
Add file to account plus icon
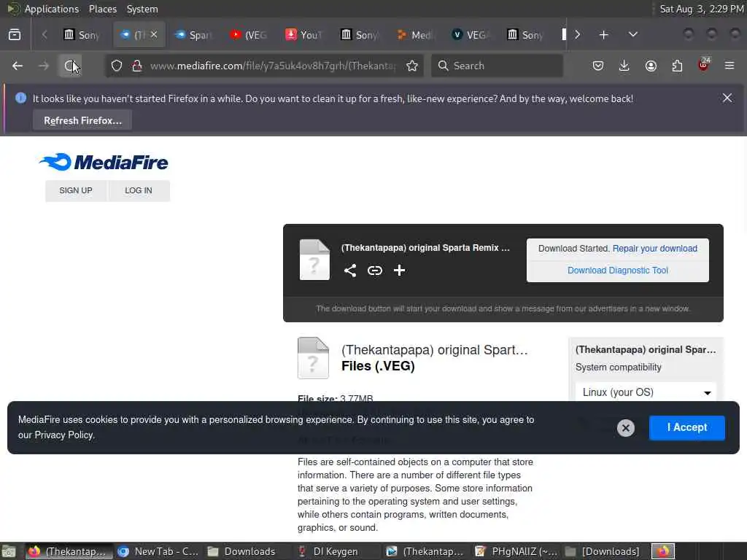[x=399, y=271]
